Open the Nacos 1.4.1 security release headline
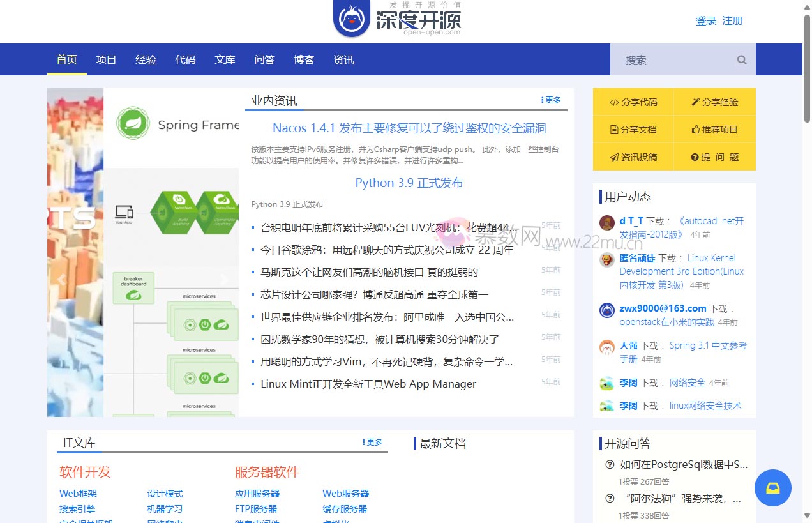 408,128
